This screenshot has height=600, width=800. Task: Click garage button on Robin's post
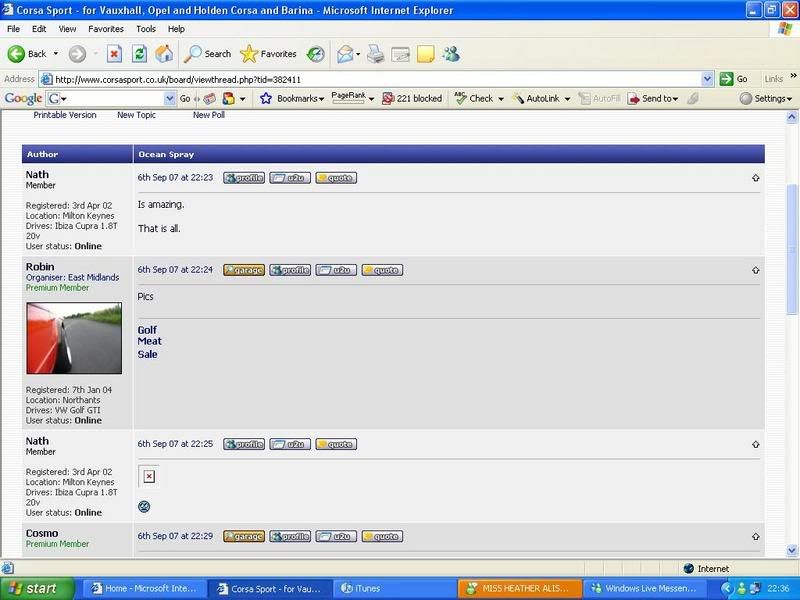(243, 270)
